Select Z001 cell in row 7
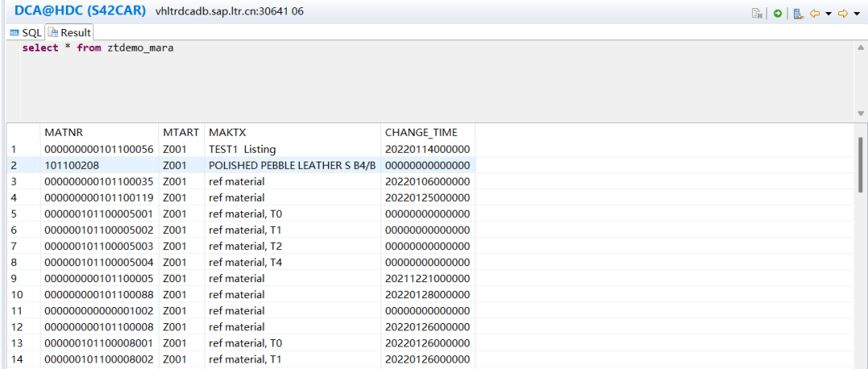The height and width of the screenshot is (369, 868). 182,246
